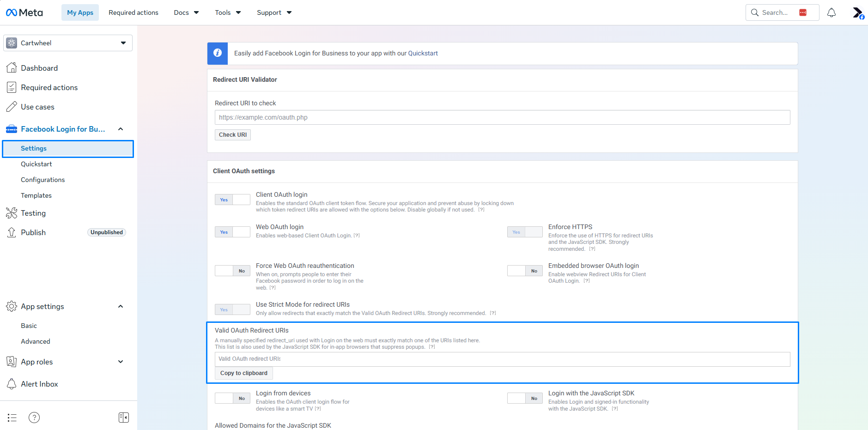Image resolution: width=868 pixels, height=430 pixels.
Task: Click the task list icon in sidebar footer
Action: (12, 418)
